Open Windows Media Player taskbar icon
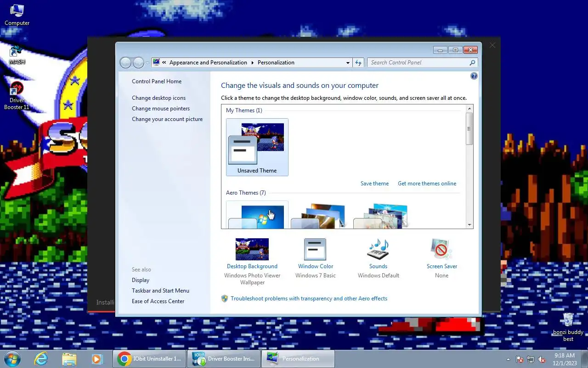The height and width of the screenshot is (368, 588). [x=97, y=359]
